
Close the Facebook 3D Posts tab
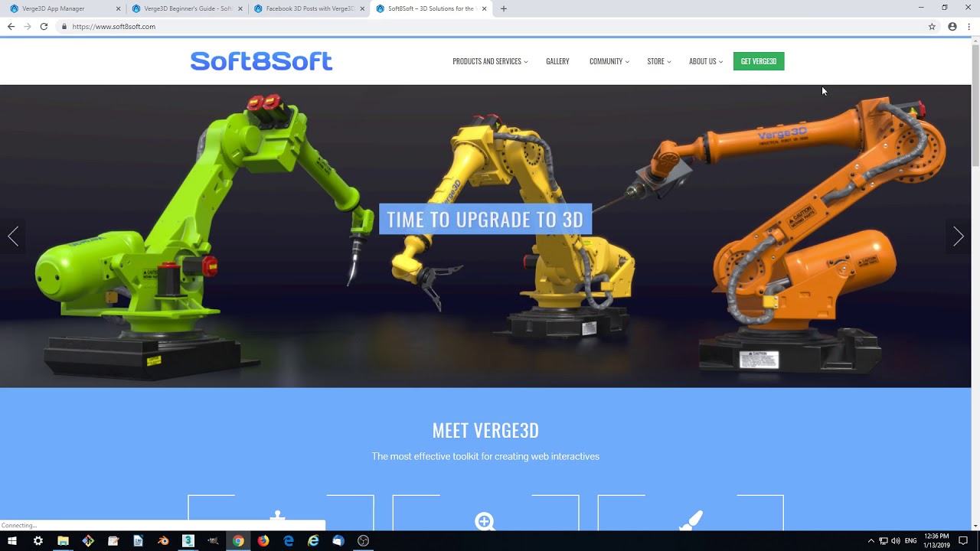362,8
